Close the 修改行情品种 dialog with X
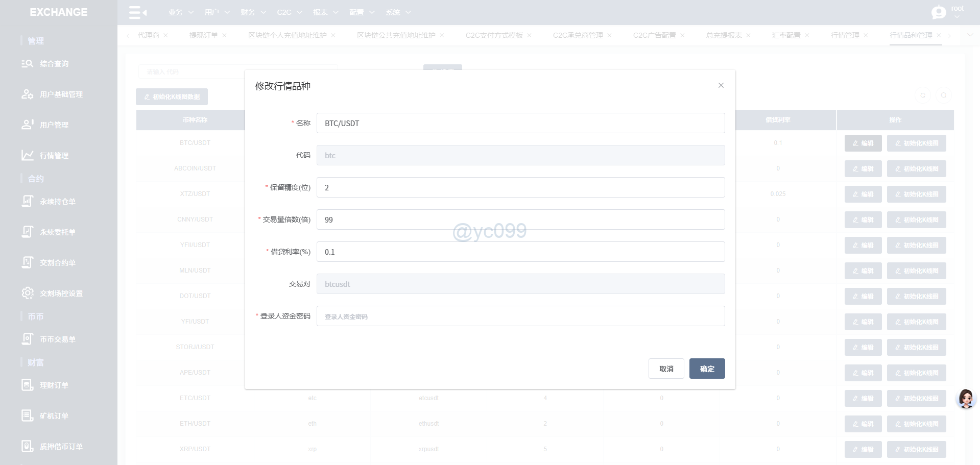 721,85
